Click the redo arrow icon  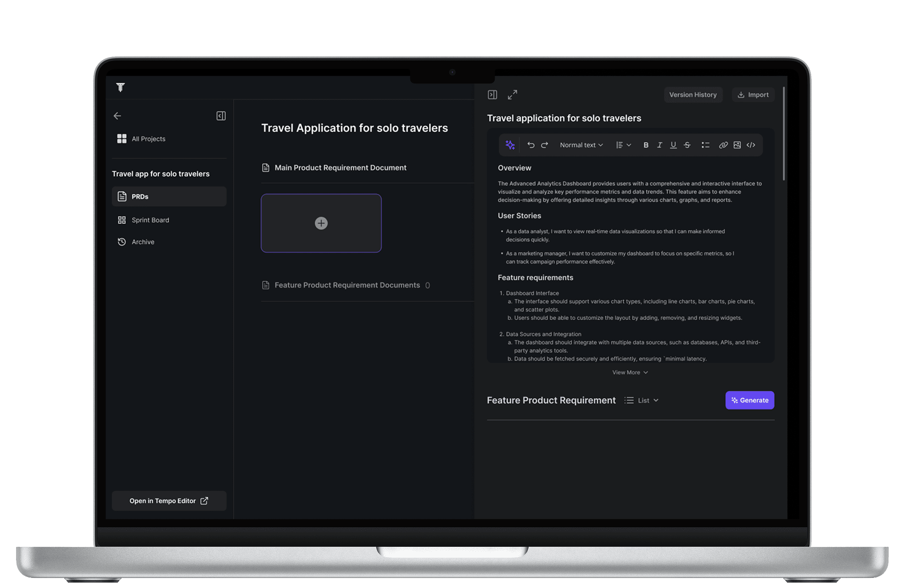(545, 145)
